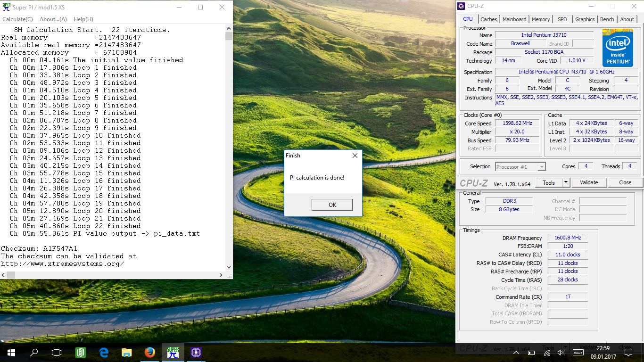Click CPU-Z title bar icon

click(462, 6)
